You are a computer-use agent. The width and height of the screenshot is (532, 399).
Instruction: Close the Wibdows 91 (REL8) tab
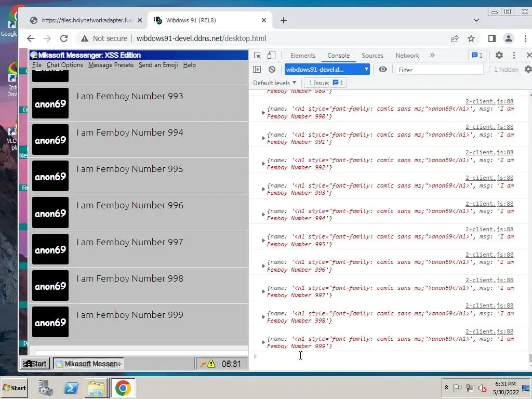coord(263,20)
